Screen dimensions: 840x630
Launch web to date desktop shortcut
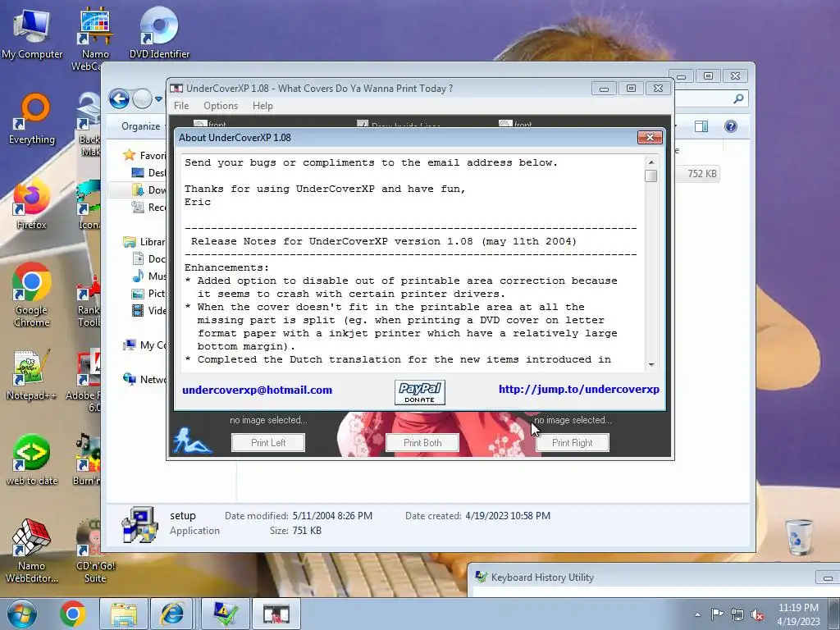click(x=32, y=459)
